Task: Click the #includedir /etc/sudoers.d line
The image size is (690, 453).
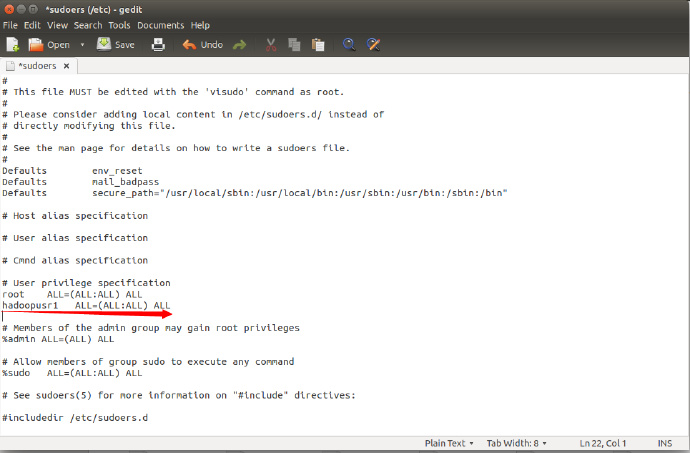Action: tap(75, 417)
